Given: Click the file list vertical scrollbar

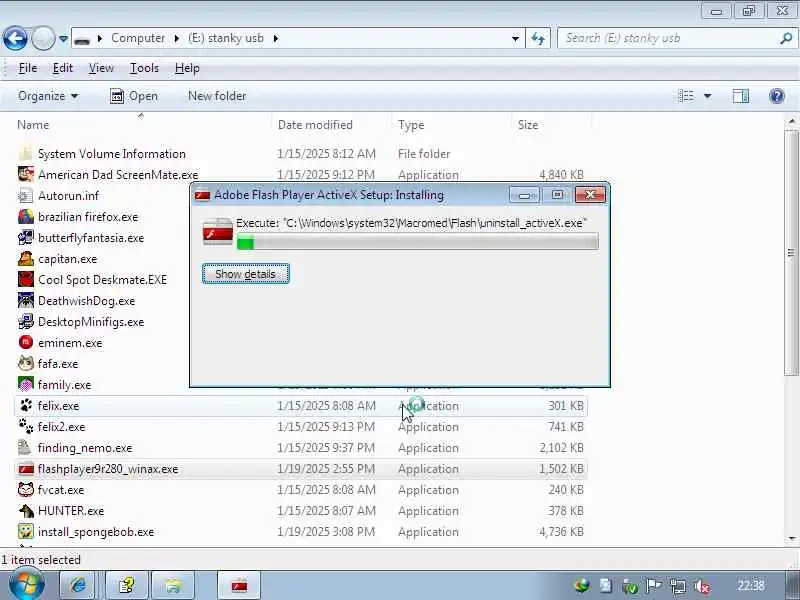Looking at the screenshot, I should 791,253.
